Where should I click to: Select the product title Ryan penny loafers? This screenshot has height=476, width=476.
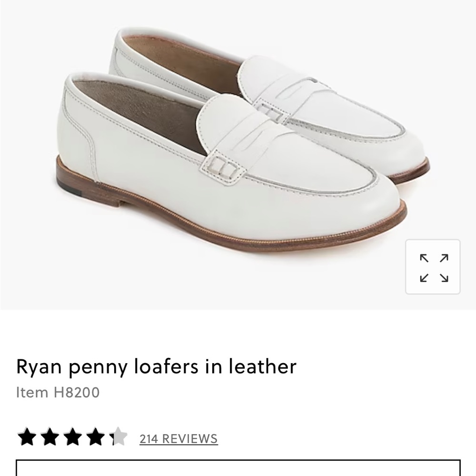[x=156, y=367]
